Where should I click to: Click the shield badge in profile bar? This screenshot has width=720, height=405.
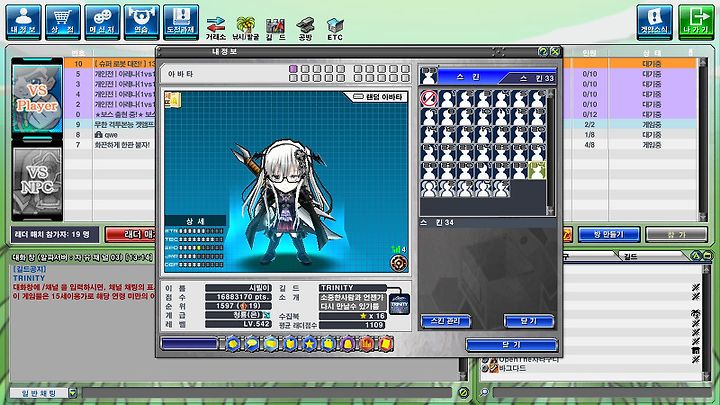point(290,343)
